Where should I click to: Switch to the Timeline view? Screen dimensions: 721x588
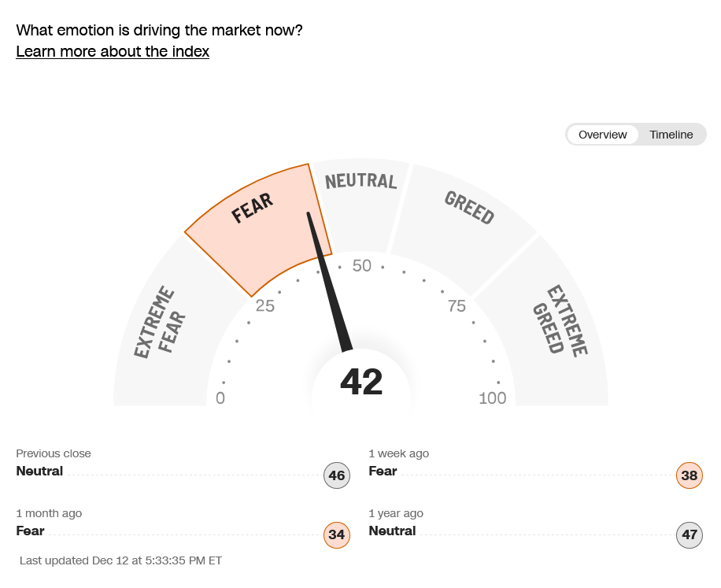pyautogui.click(x=671, y=135)
